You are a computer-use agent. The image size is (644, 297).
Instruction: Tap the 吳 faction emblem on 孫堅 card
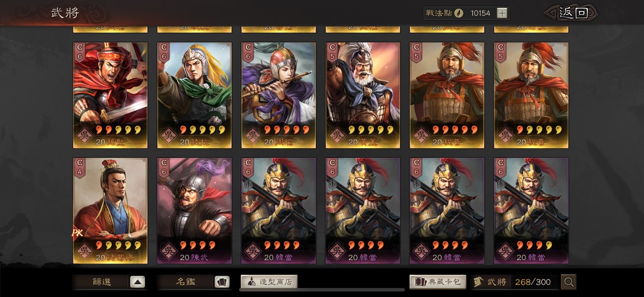pos(85,135)
